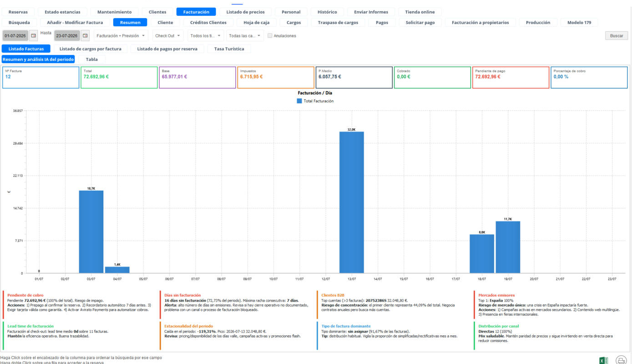
Task: Expand the Facturación + Previsión dropdown
Action: [121, 35]
